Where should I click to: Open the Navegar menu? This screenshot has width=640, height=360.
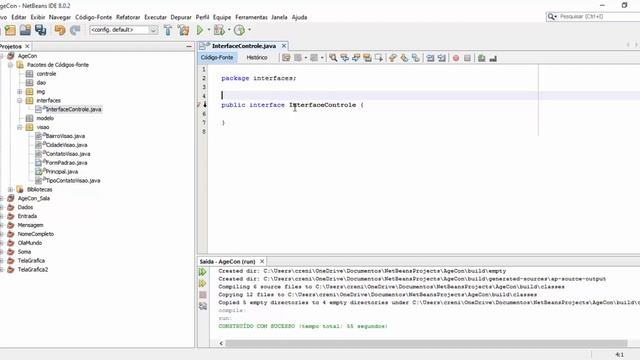pyautogui.click(x=60, y=17)
